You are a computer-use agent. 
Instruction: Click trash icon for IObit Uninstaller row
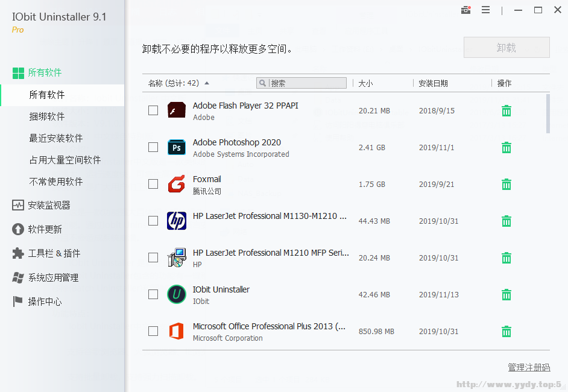506,294
